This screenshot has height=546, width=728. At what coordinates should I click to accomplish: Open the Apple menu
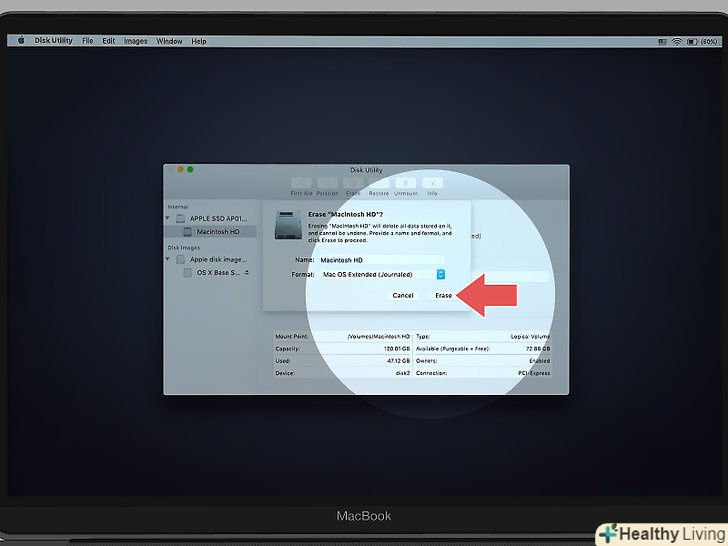[x=21, y=41]
